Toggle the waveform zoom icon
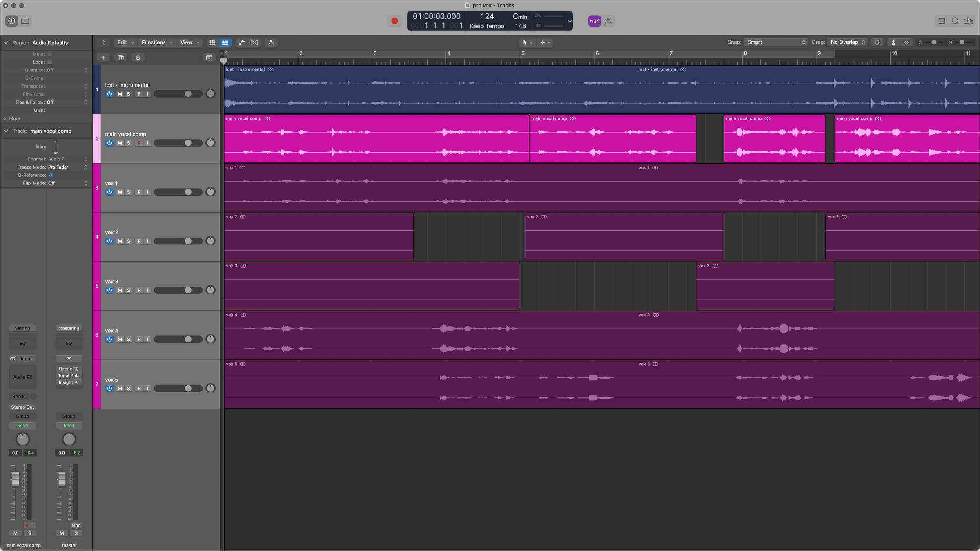This screenshot has height=551, width=980. click(877, 42)
